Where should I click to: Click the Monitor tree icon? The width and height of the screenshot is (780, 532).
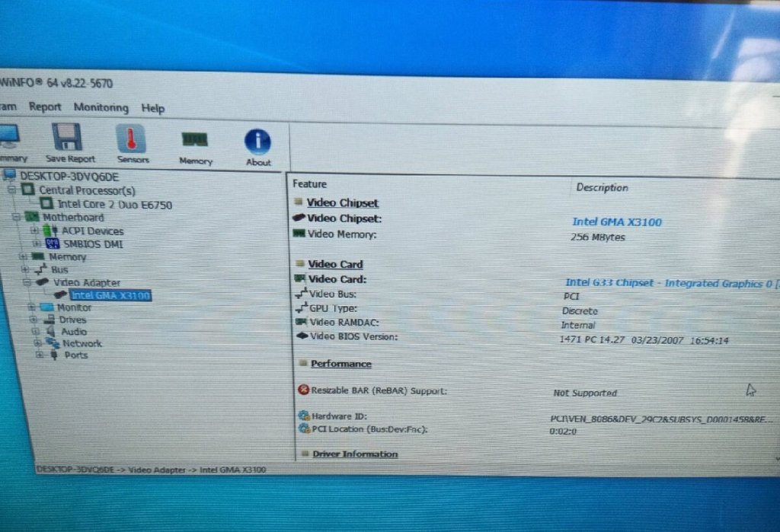(46, 307)
